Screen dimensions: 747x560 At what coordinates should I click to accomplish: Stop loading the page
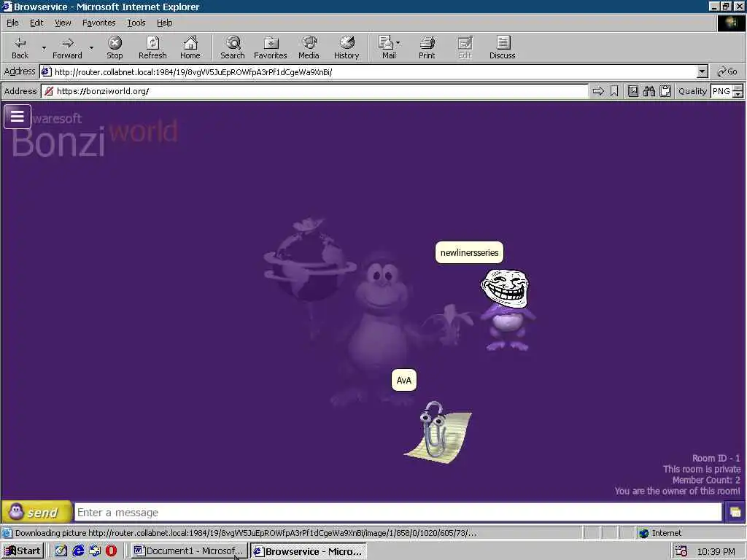(x=115, y=47)
